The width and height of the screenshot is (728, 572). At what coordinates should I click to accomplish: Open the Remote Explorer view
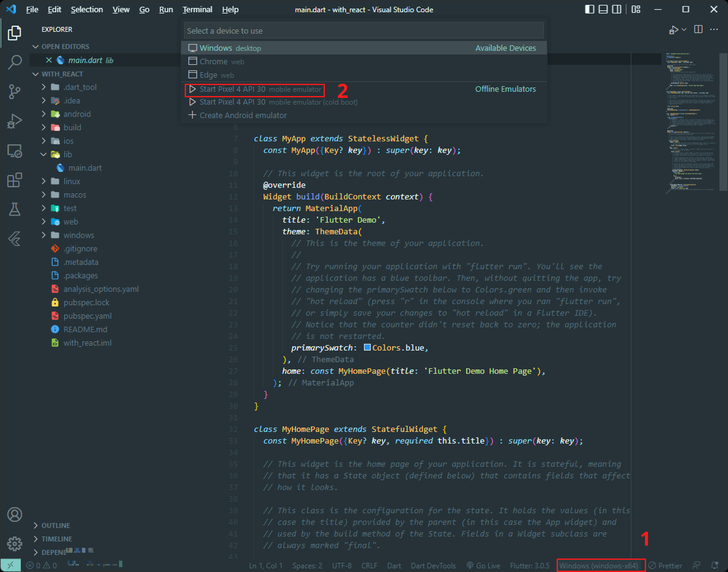(x=14, y=151)
